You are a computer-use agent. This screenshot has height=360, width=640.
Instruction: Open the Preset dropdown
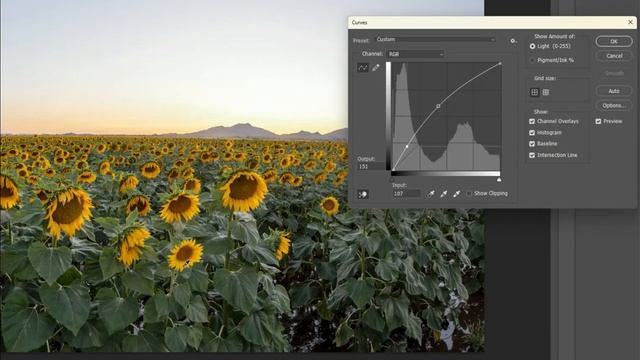(x=436, y=40)
